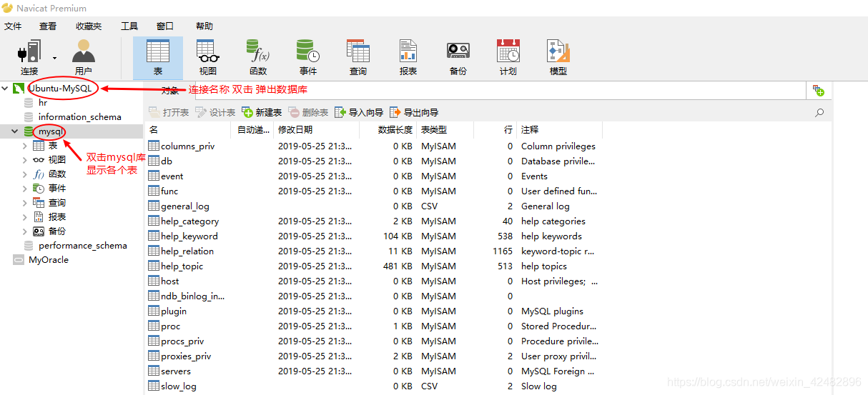Expand the 事件 tree node
The width and height of the screenshot is (868, 395).
coord(25,189)
